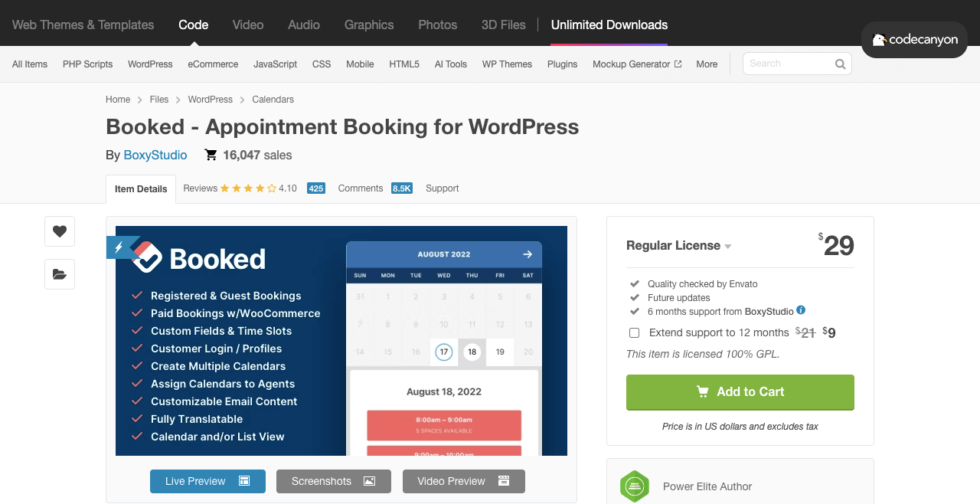This screenshot has height=504, width=980.
Task: Go to Video in top navigation
Action: point(248,25)
